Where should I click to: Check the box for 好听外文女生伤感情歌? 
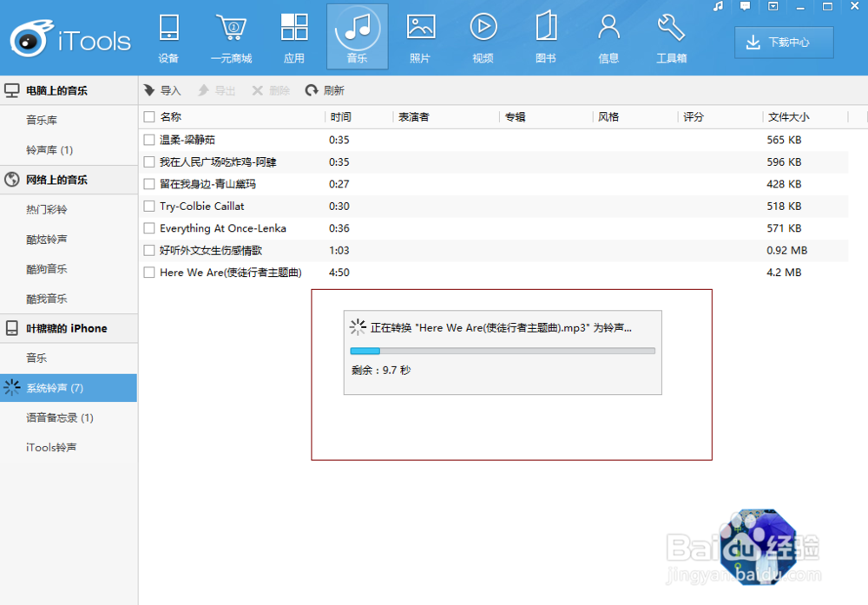pos(149,250)
